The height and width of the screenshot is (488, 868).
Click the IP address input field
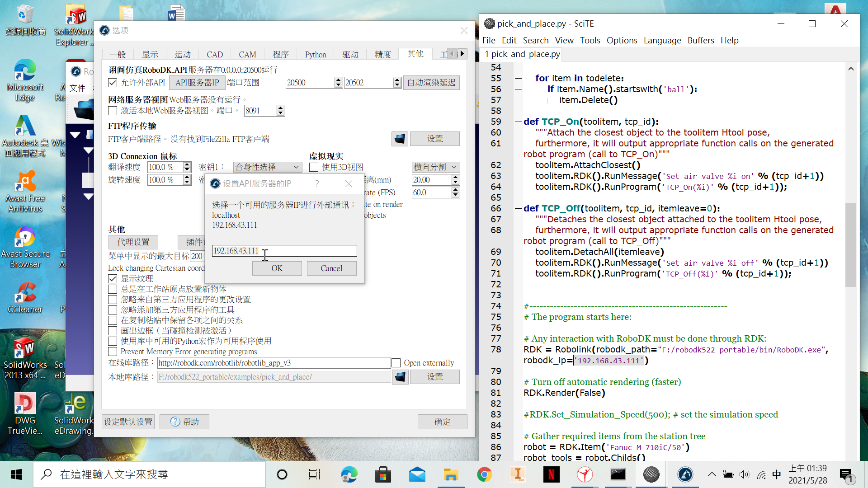284,251
